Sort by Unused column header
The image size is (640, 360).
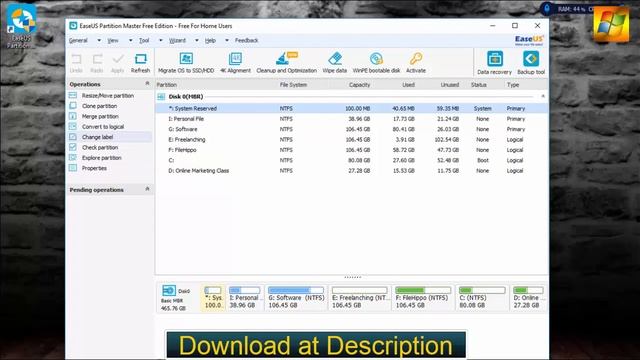coord(450,85)
